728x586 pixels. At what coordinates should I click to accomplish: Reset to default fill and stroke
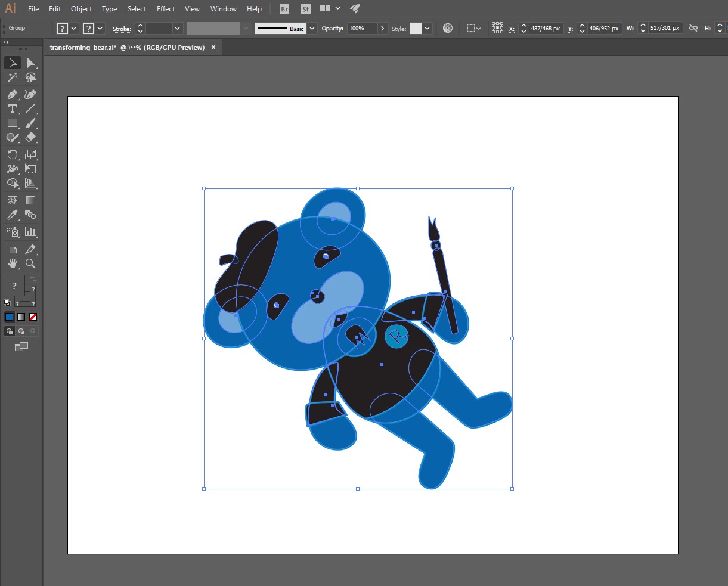7,303
